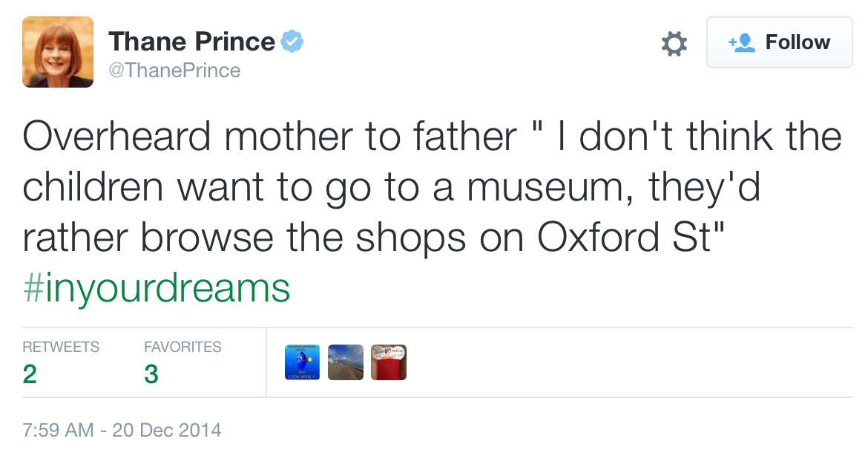
Task: Open the @ThanePrince handle link
Action: pyautogui.click(x=174, y=71)
